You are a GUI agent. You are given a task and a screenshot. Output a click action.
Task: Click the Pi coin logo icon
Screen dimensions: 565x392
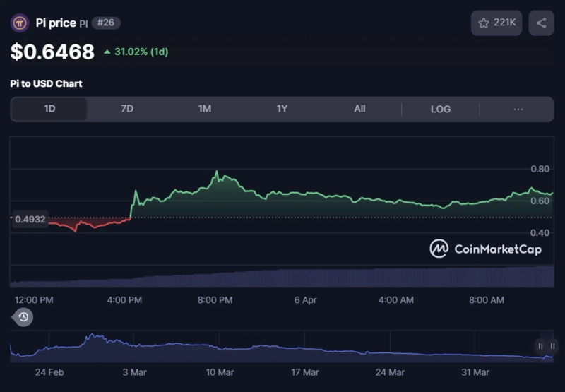click(20, 23)
